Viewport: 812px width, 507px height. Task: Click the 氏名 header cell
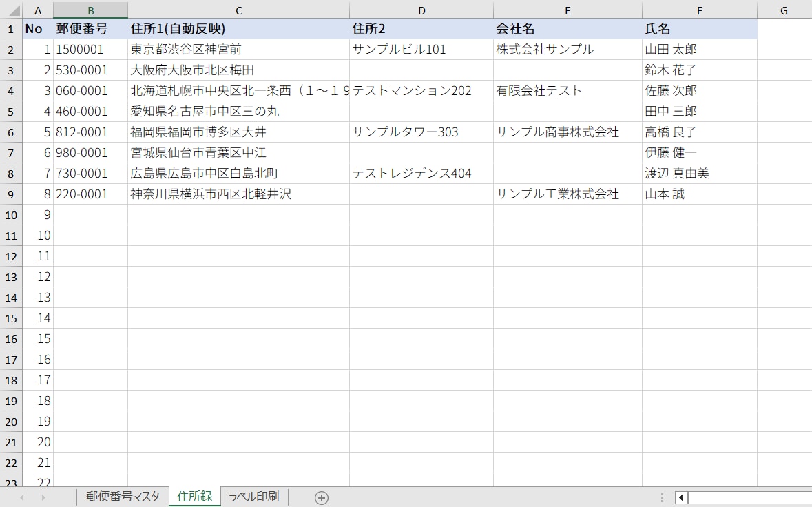pos(700,29)
